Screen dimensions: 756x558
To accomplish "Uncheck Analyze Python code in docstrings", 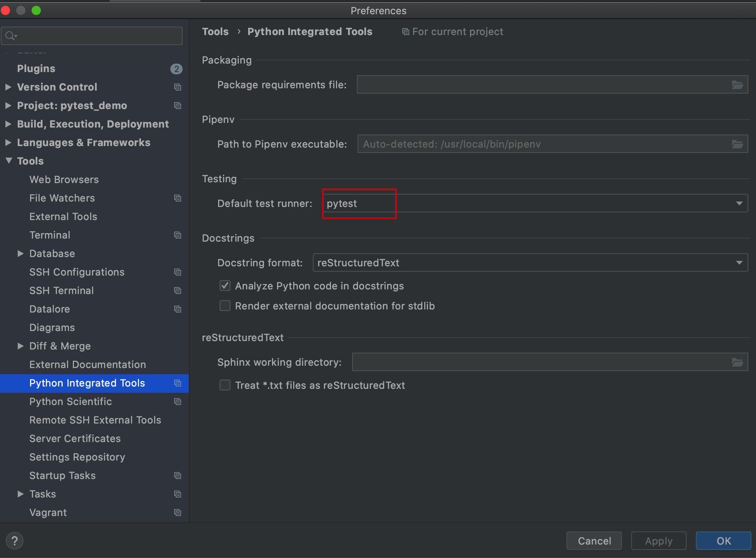I will pos(225,286).
